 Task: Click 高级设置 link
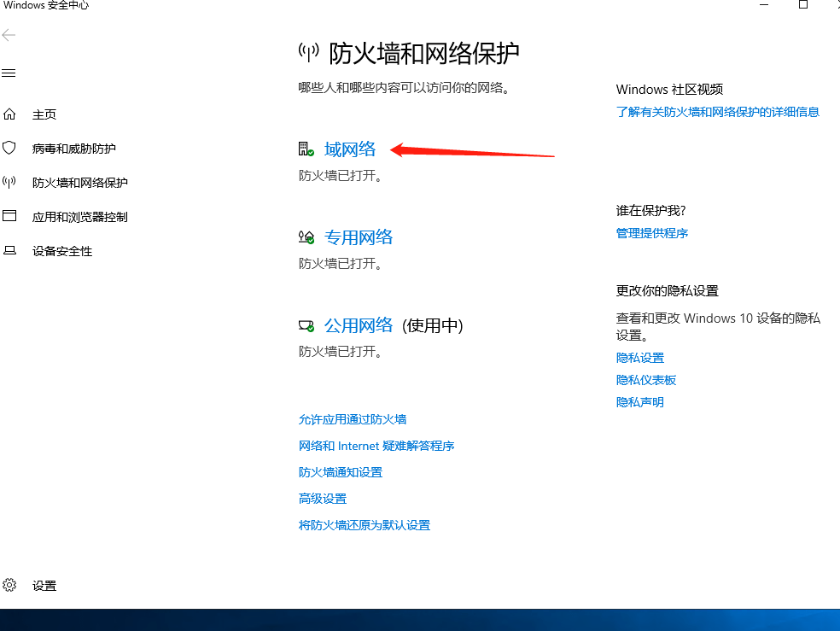322,498
